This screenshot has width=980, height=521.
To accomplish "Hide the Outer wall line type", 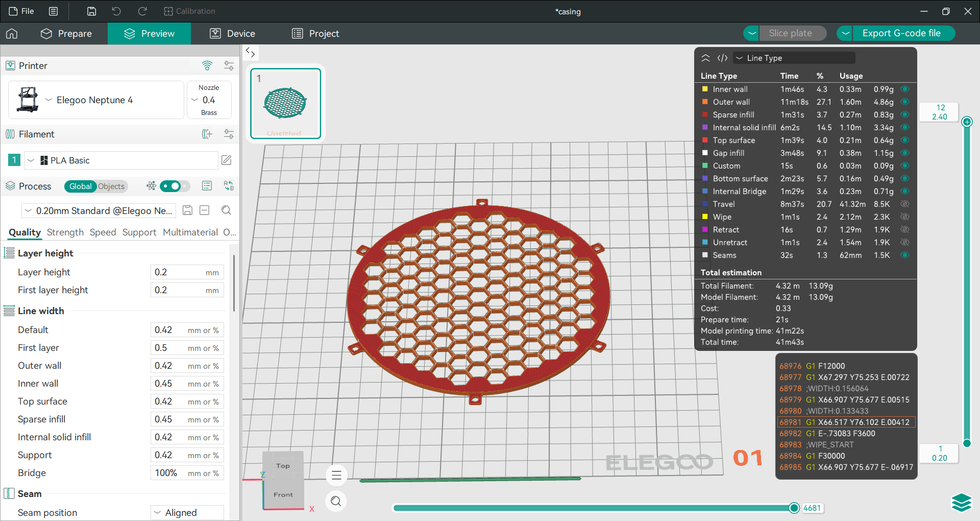I will pyautogui.click(x=905, y=102).
